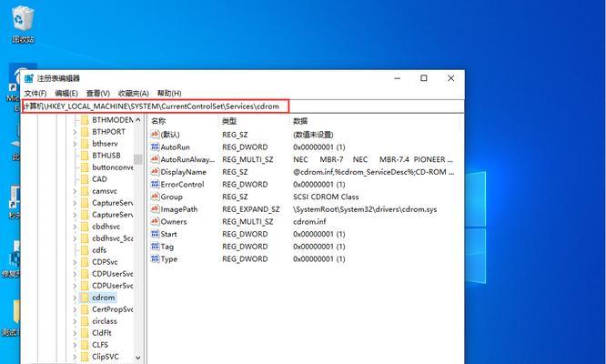Expand the bthserv tree node
This screenshot has width=606, height=364.
click(x=75, y=144)
